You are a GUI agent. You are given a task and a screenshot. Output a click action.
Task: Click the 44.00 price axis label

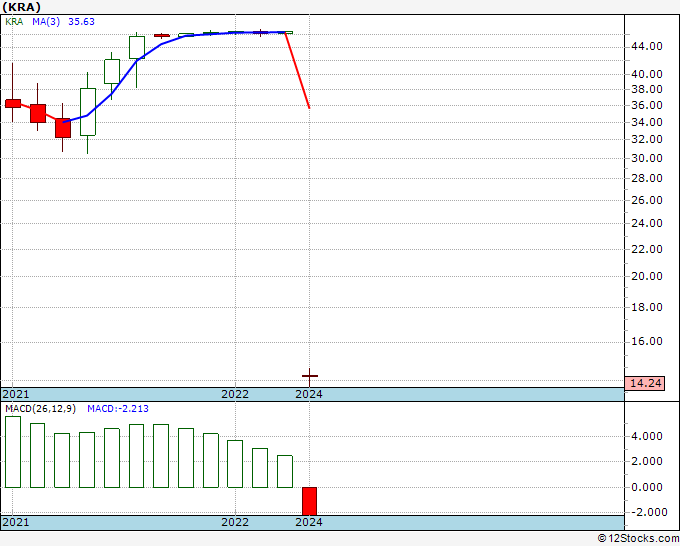click(647, 46)
